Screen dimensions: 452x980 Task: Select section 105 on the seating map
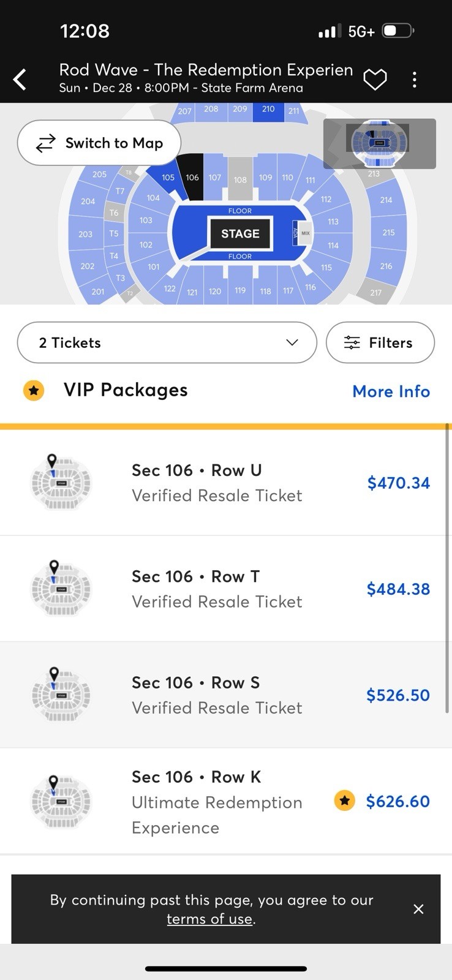168,177
